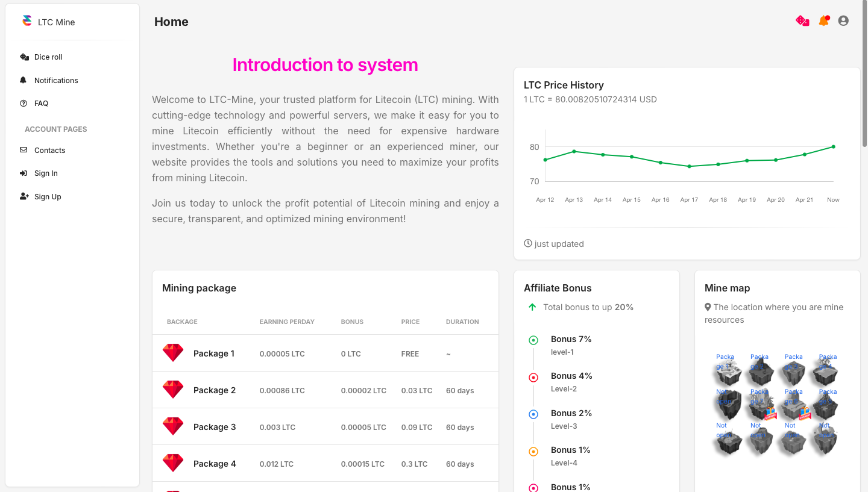868x492 pixels.
Task: Click the ruby gem icon for Package 1
Action: click(x=173, y=353)
